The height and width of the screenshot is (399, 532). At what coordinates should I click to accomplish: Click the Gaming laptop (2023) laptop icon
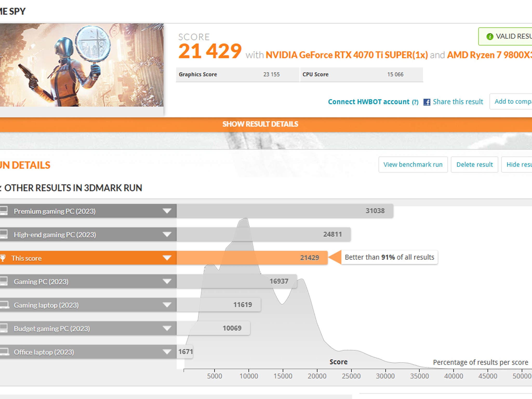click(4, 305)
